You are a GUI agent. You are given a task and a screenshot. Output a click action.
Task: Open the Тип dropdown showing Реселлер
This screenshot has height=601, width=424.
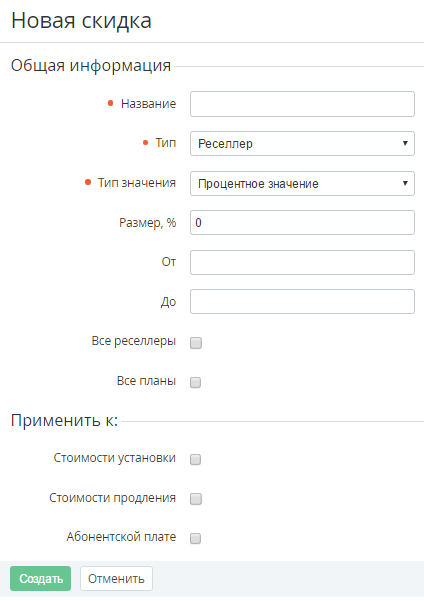point(302,143)
